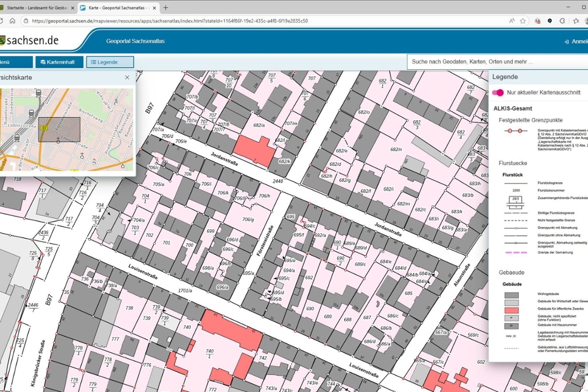Select the Karte Geoportal Sachsenatlas tab
The image size is (588, 392).
(115, 8)
